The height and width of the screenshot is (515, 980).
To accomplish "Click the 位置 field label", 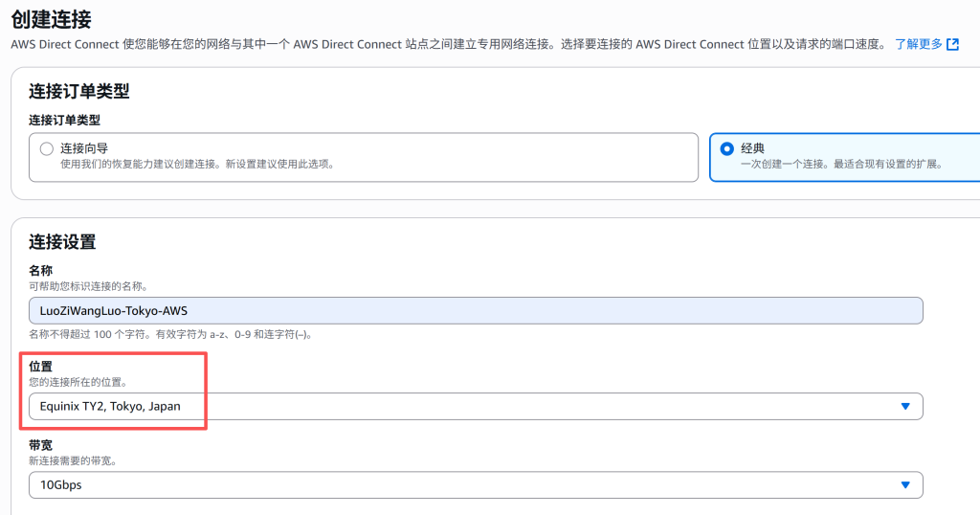I will [x=40, y=367].
